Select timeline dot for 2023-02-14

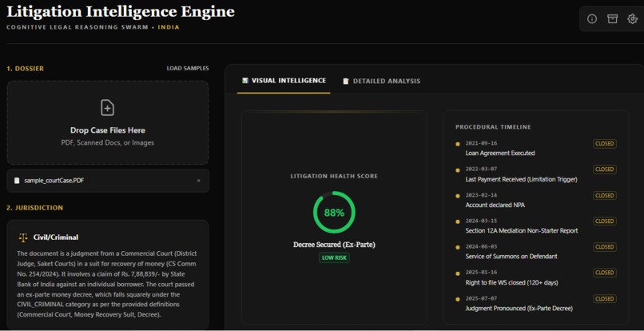[x=458, y=196]
